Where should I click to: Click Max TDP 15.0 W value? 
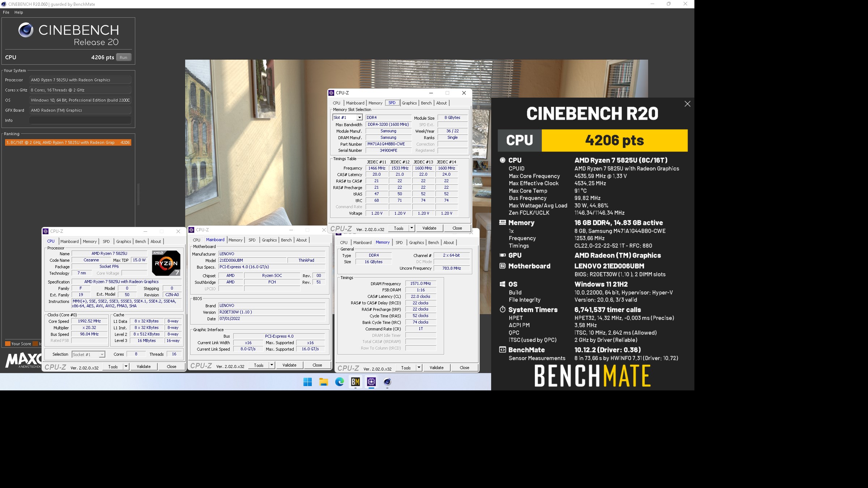139,260
